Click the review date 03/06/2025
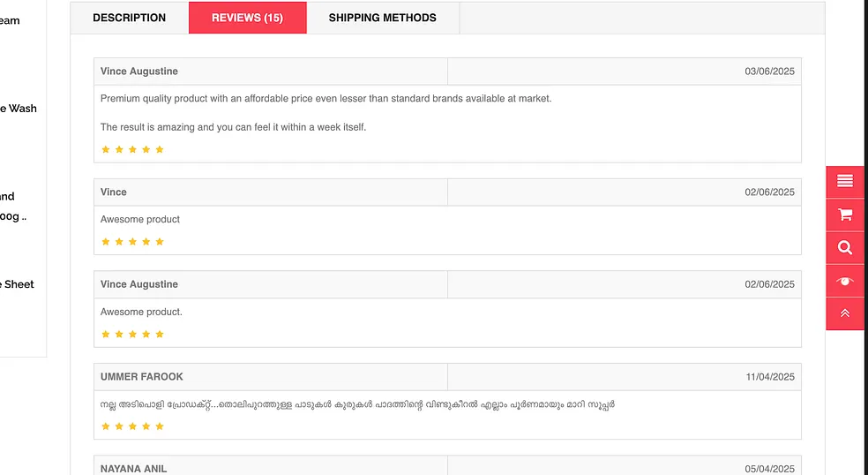 click(x=769, y=72)
